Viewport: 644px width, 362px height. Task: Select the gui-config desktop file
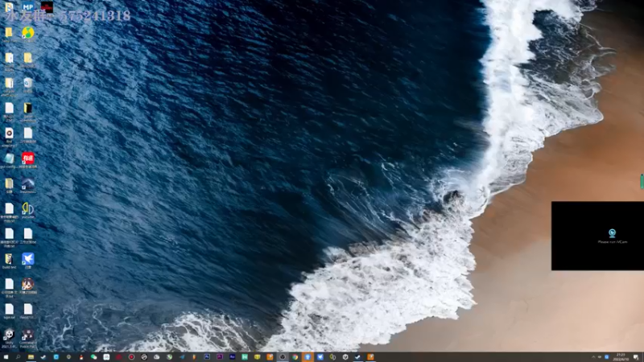9,160
